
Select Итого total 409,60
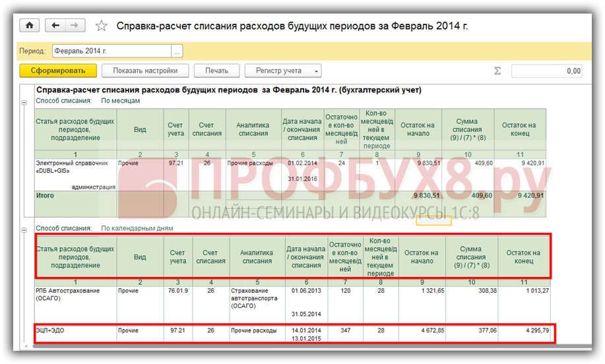(x=482, y=195)
